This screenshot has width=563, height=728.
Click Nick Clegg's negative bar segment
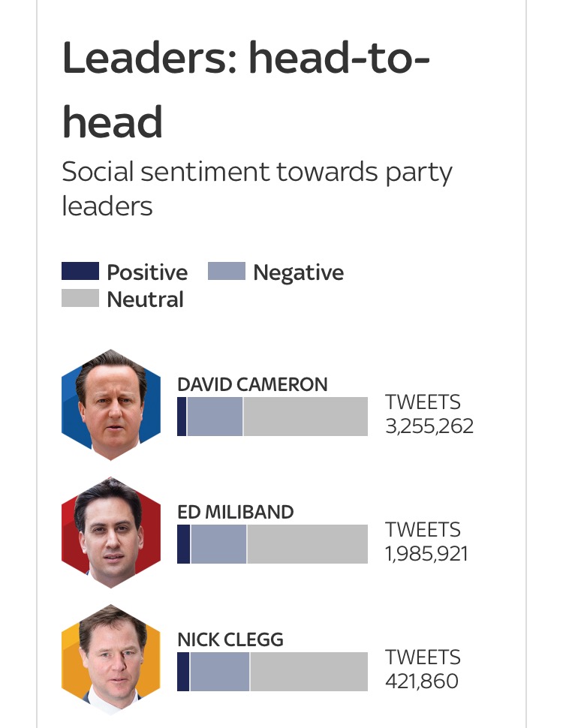tap(220, 672)
